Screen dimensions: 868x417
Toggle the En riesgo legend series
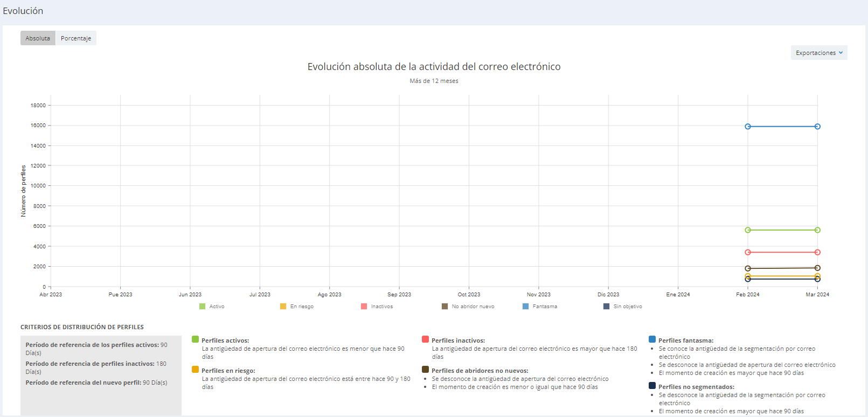[x=297, y=307]
